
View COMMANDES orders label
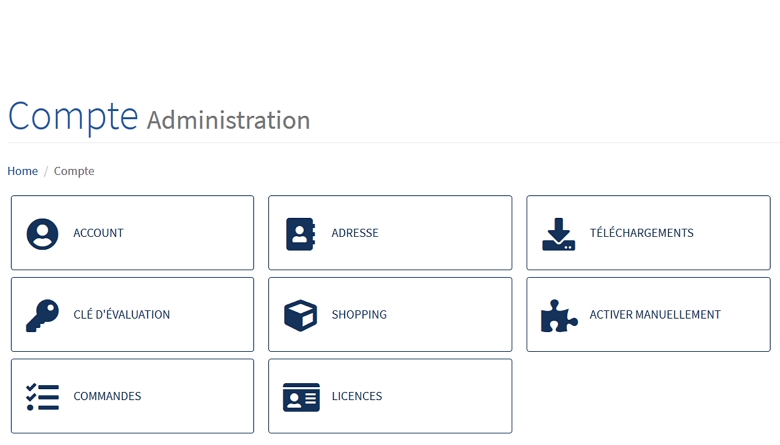point(107,396)
